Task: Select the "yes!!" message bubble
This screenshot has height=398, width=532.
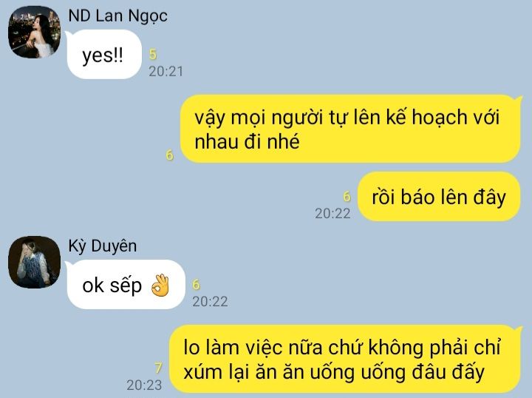Action: [104, 54]
